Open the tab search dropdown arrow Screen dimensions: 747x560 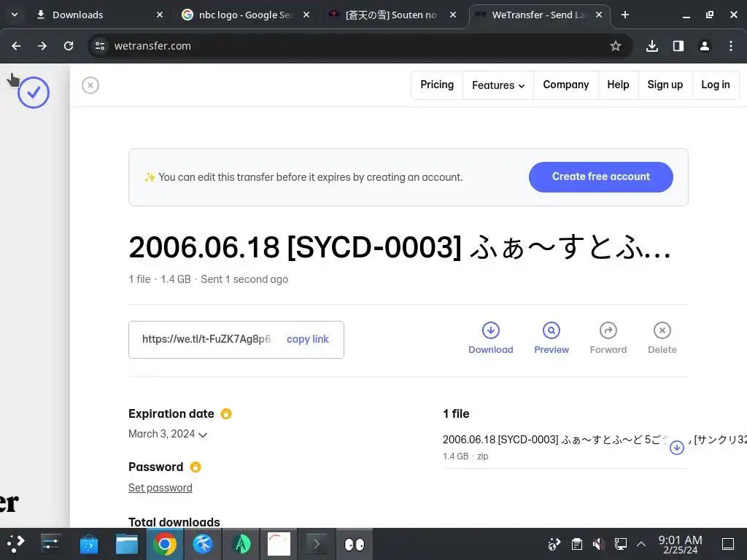[15, 15]
